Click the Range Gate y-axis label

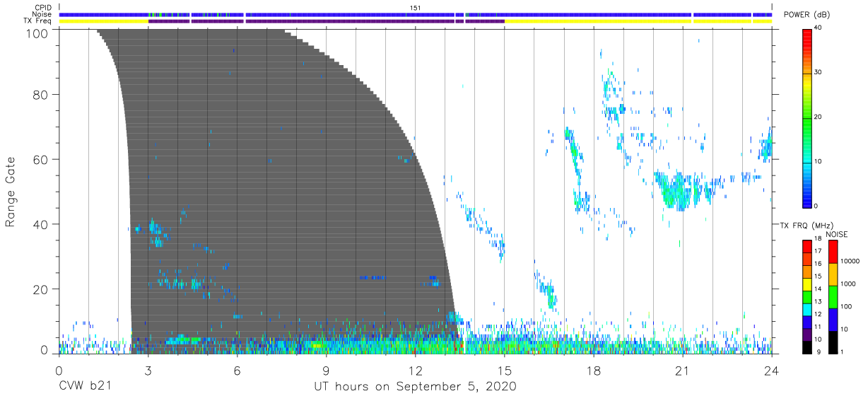(11, 192)
